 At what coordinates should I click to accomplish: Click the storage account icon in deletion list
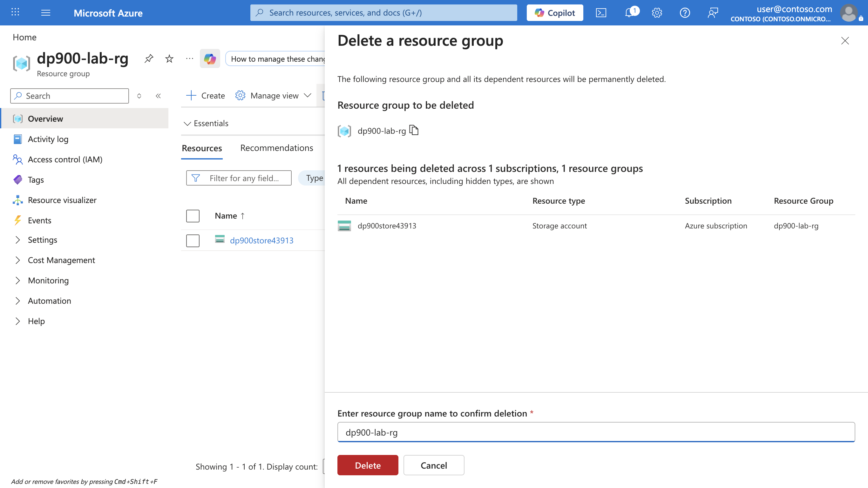tap(344, 226)
